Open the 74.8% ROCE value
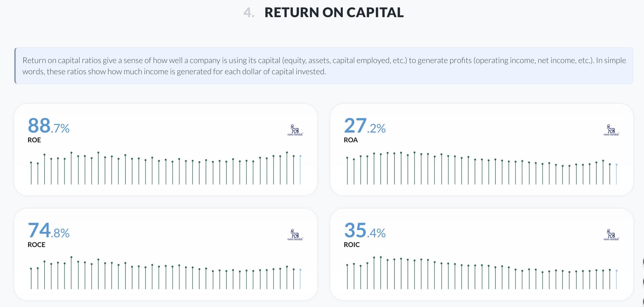644x307 pixels. click(x=49, y=231)
